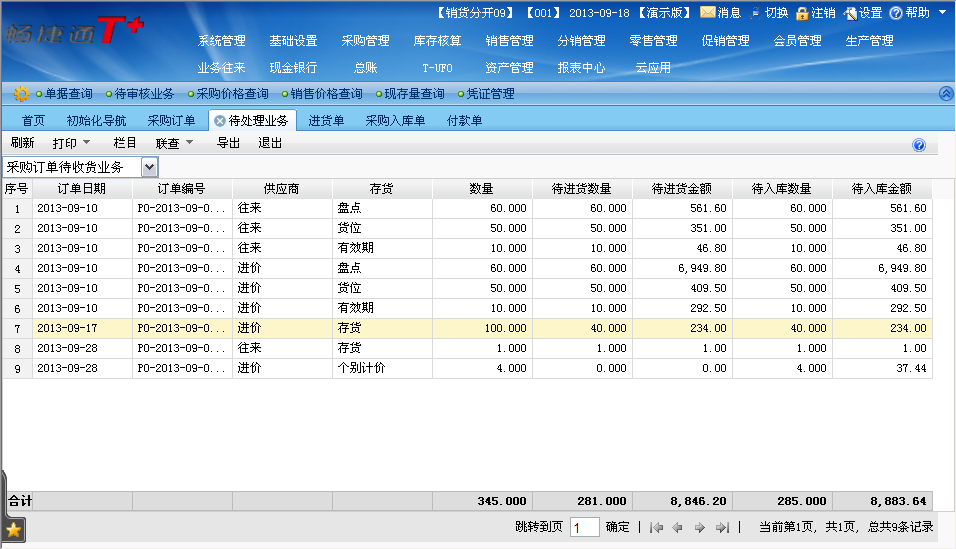Open 系统管理 menu
Image resolution: width=956 pixels, height=549 pixels.
(x=221, y=41)
